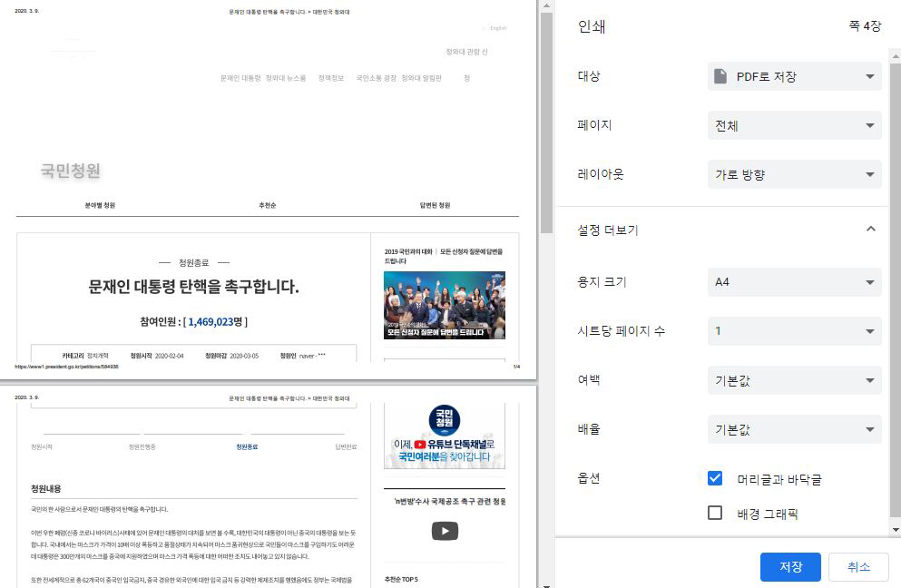Click the 쪽 4장 page count text
This screenshot has width=901, height=588.
coord(865,26)
